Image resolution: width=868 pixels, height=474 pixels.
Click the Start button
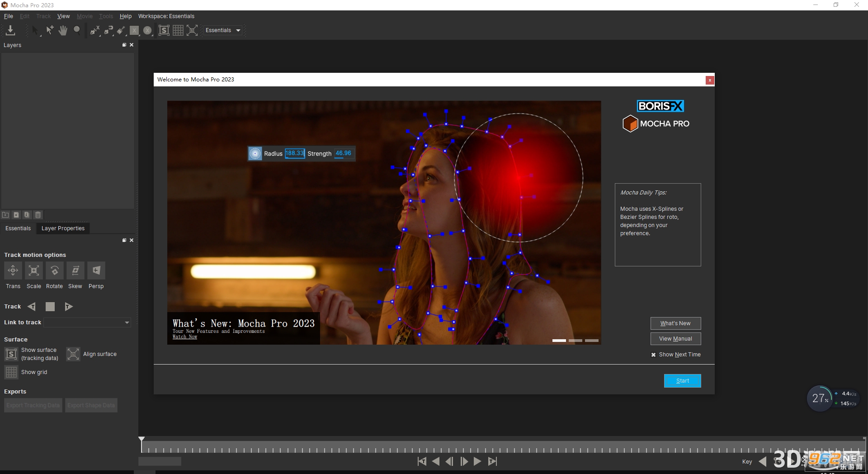click(x=683, y=381)
